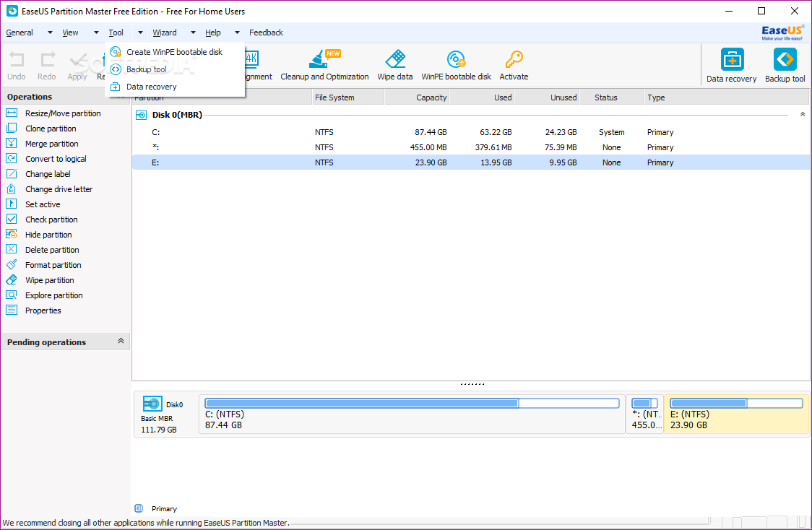The image size is (812, 530).
Task: Click the Primary legend icon
Action: [x=139, y=508]
